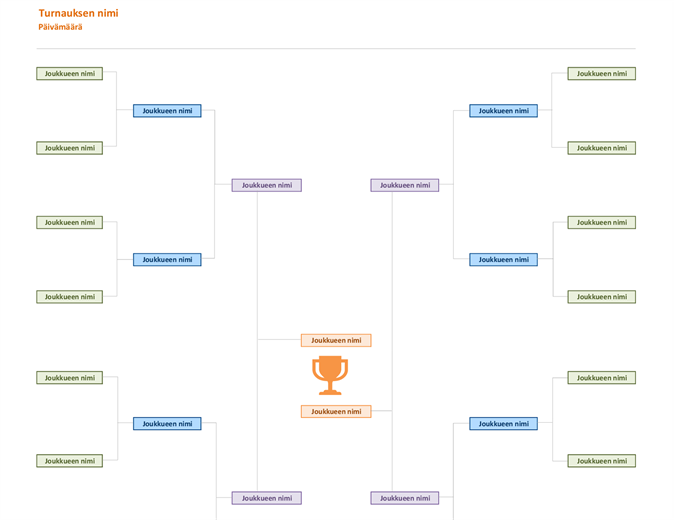The height and width of the screenshot is (520, 675).
Task: Click the orange trophy icon
Action: [330, 375]
